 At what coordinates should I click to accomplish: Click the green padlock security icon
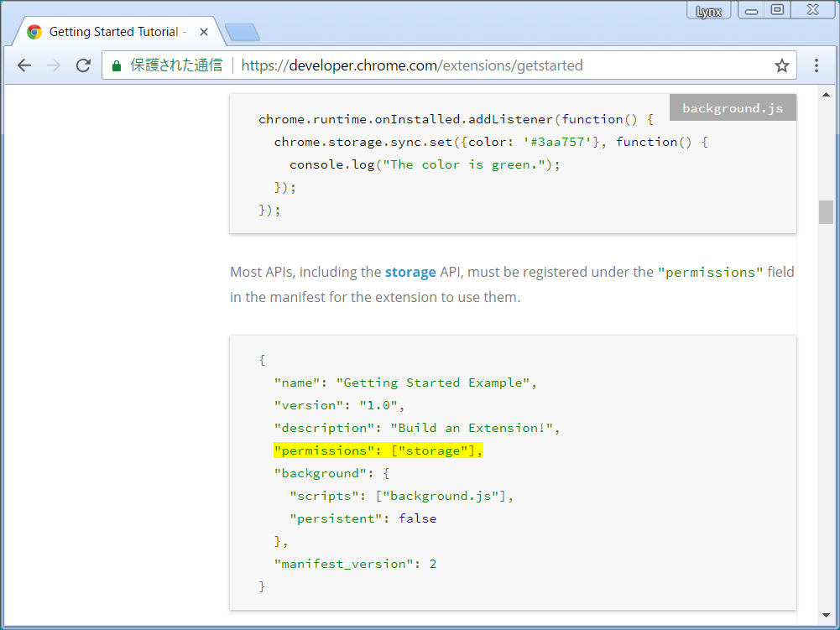pos(116,65)
